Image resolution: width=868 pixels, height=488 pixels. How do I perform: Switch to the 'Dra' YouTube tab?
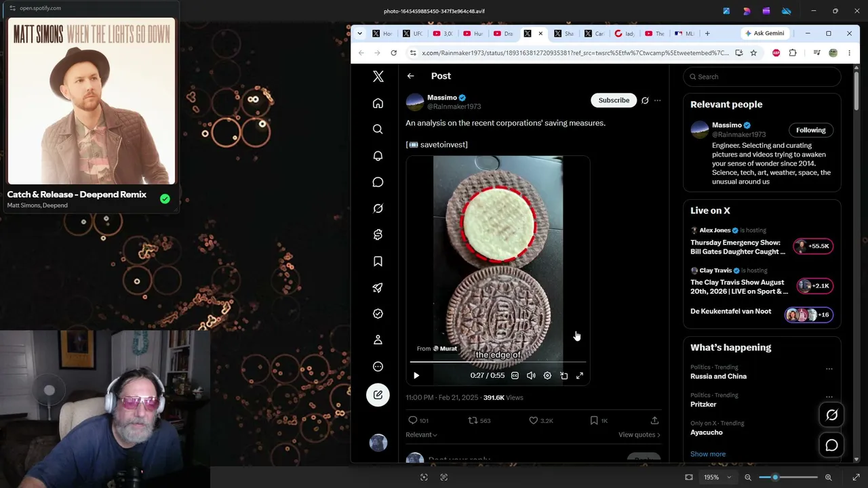coord(503,33)
